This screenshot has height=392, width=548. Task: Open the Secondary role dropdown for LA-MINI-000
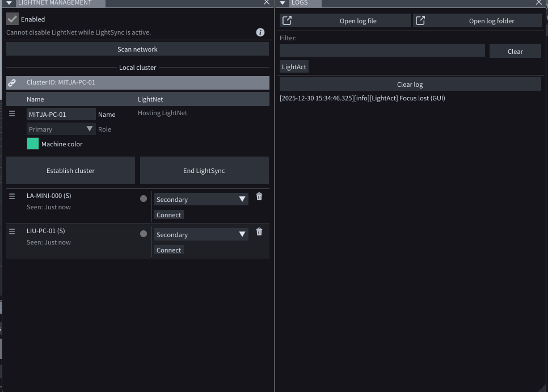pos(201,200)
